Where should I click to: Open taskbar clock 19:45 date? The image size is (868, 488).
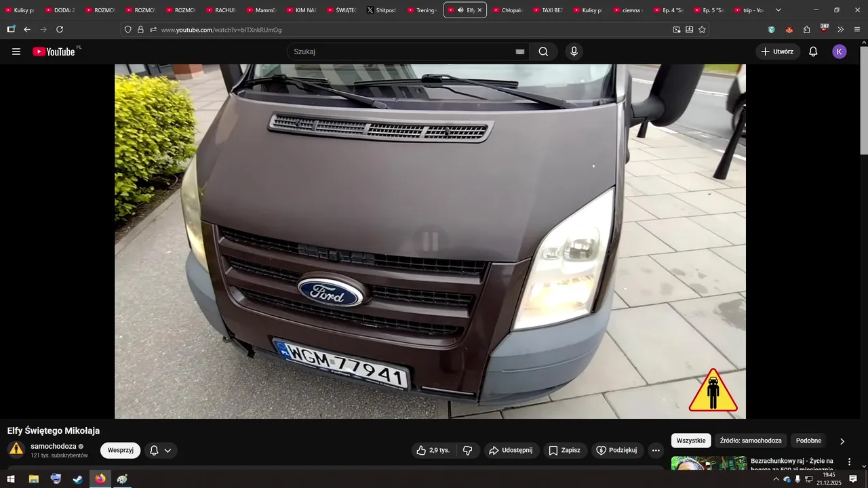[x=829, y=479]
